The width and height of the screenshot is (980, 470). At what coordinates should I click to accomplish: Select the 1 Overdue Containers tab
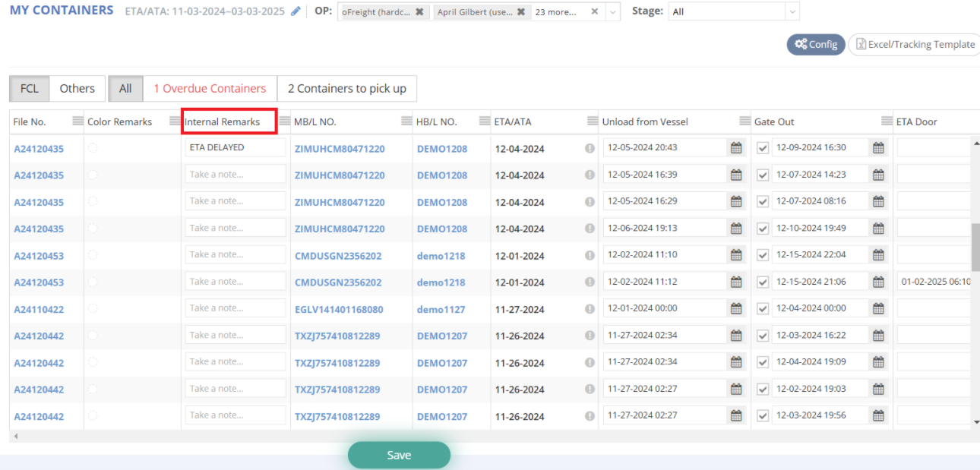[210, 88]
